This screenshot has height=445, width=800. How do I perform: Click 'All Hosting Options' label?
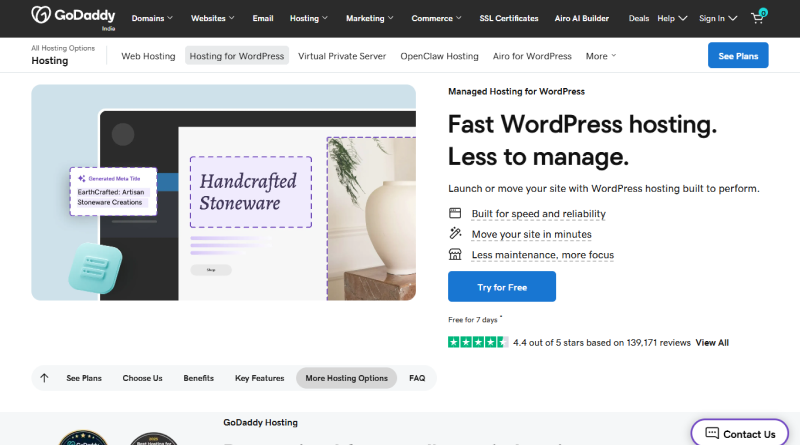[63, 48]
